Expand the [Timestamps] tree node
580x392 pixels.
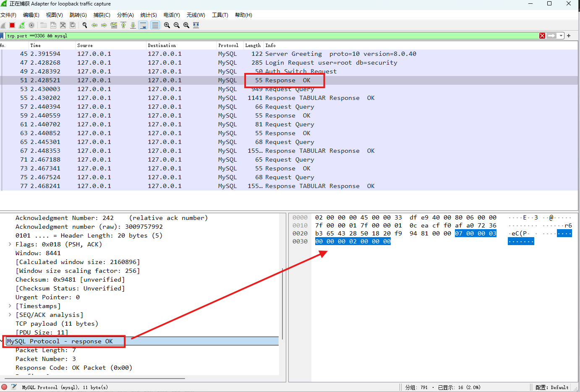click(x=10, y=306)
